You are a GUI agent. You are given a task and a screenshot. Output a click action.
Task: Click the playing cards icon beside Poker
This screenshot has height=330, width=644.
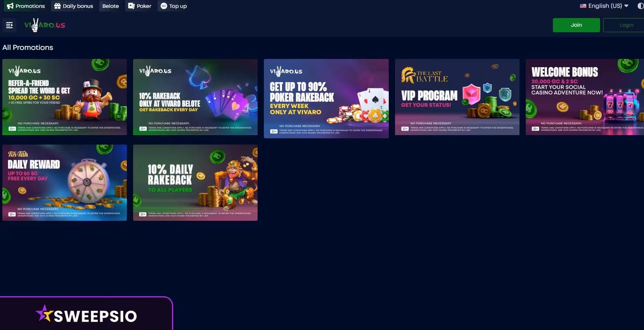coord(132,6)
